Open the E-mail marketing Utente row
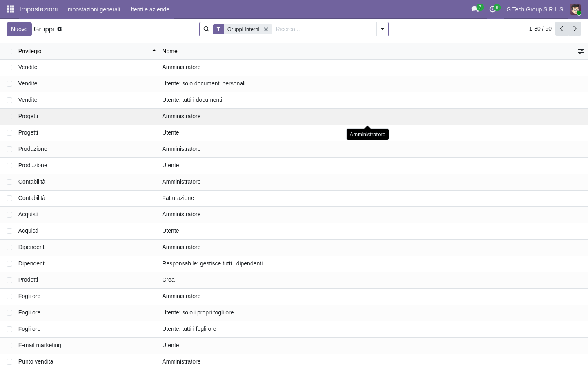 [294, 346]
